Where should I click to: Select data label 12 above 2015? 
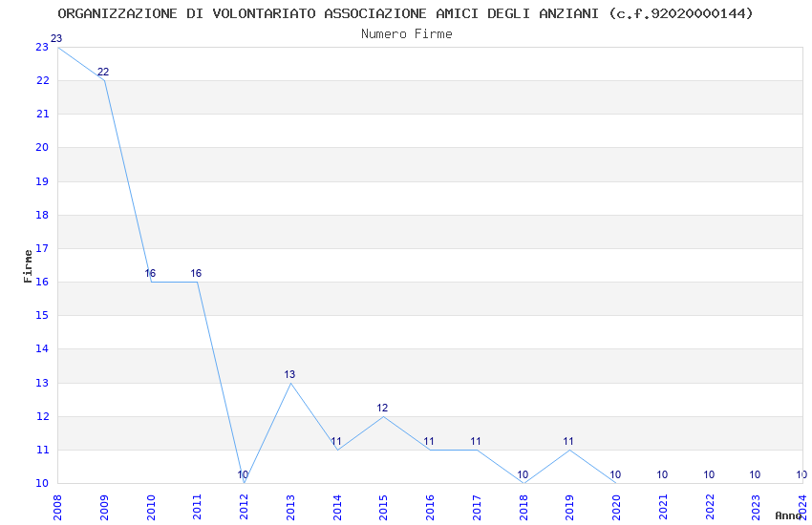382,408
